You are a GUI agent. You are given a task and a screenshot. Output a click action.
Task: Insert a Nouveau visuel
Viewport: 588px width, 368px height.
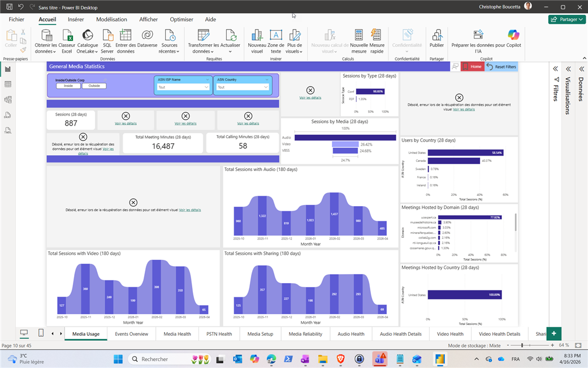257,36
